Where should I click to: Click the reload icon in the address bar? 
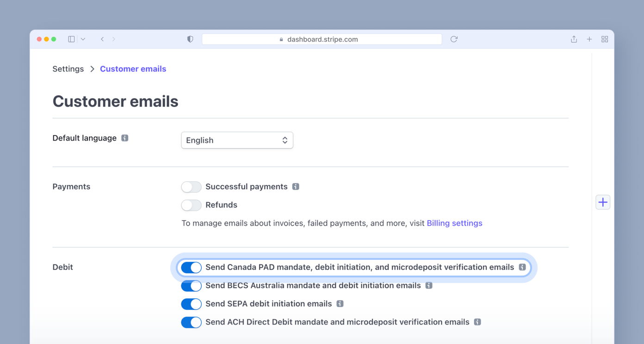[453, 39]
